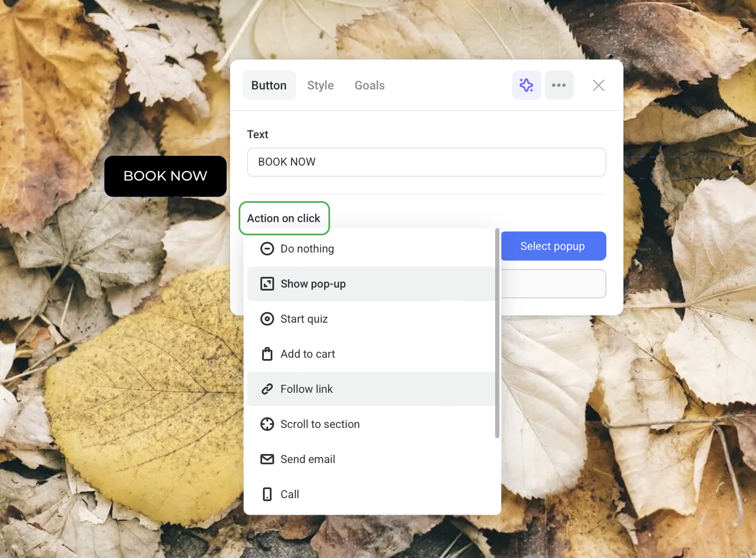Image resolution: width=756 pixels, height=558 pixels.
Task: Open the Goals tab
Action: click(369, 85)
